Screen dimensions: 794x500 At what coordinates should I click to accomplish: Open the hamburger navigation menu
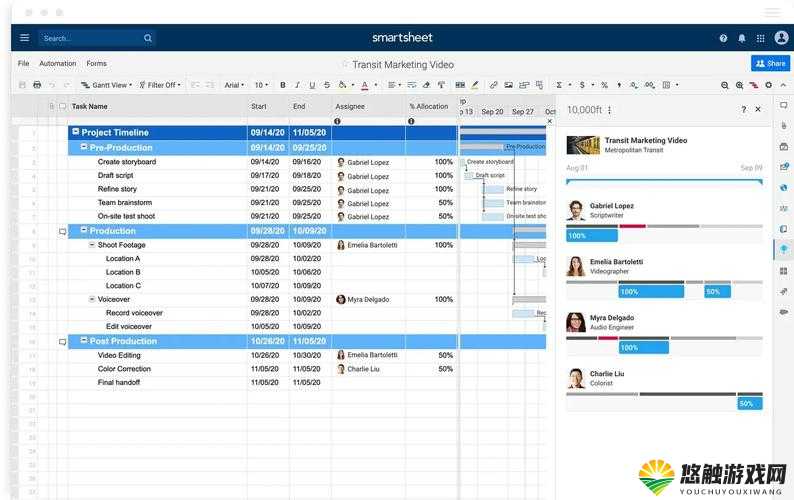coord(24,38)
